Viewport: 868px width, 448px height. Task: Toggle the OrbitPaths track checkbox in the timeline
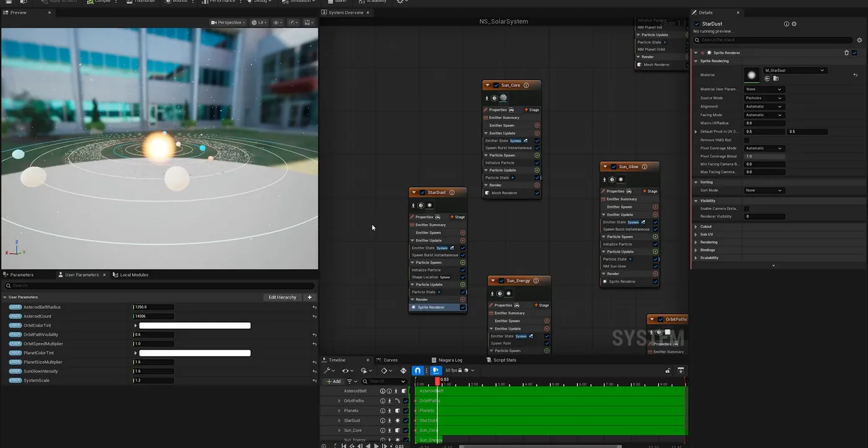(406, 401)
